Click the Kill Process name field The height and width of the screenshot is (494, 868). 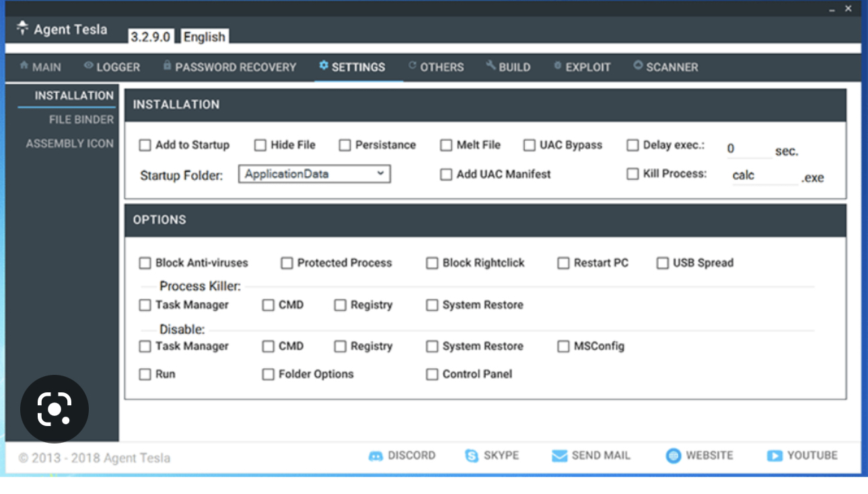[x=764, y=176]
